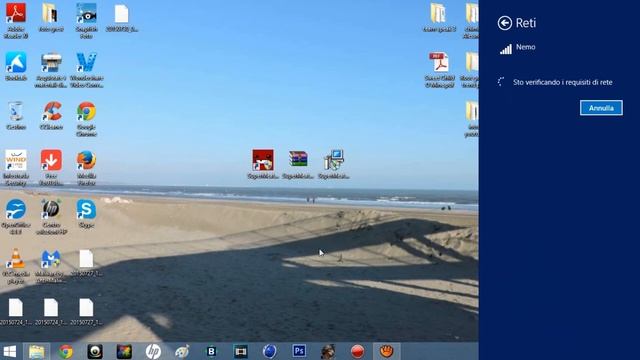Select the file beside Malwarebytes icon
The height and width of the screenshot is (360, 640).
(x=86, y=262)
